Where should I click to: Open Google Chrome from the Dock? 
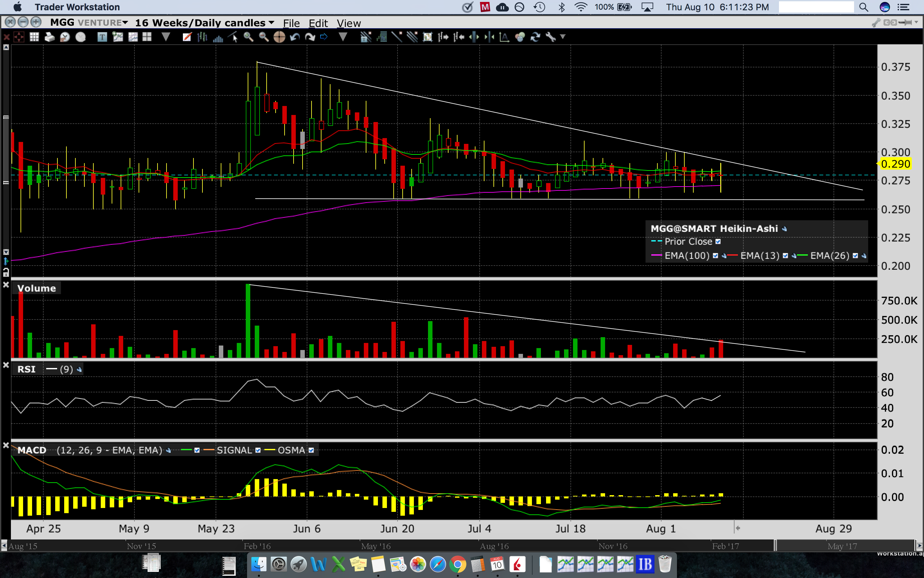(458, 564)
